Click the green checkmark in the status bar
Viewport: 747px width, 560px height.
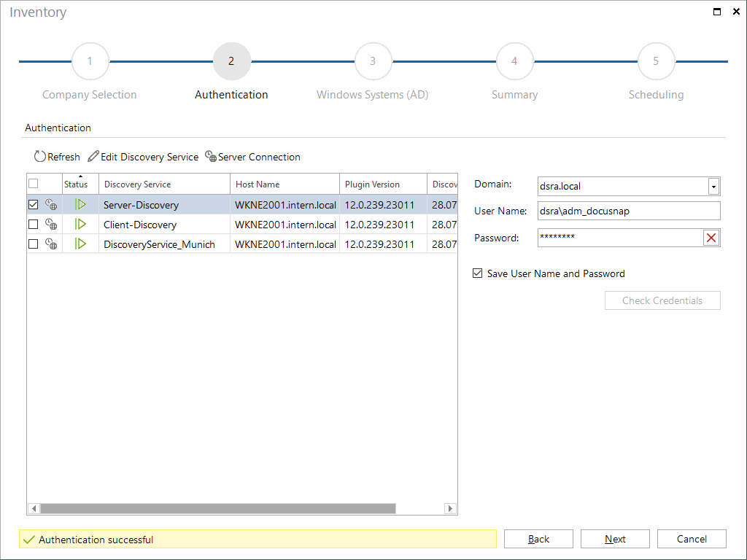[29, 540]
